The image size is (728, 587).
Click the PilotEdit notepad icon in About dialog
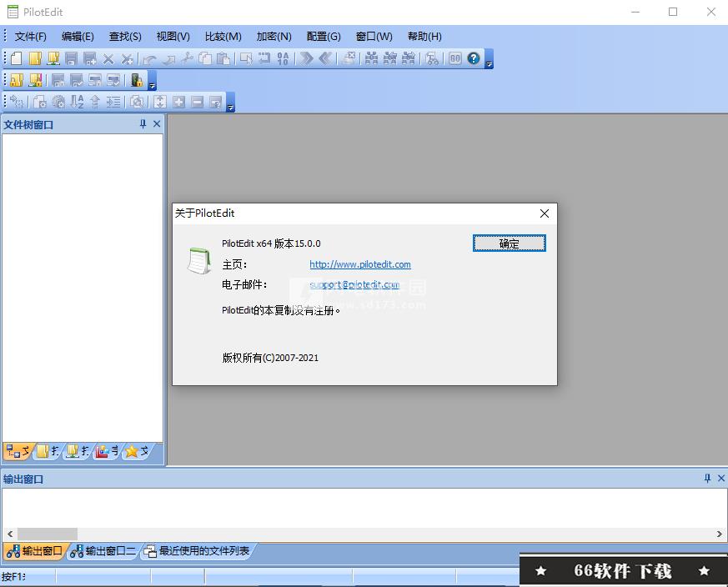pyautogui.click(x=199, y=260)
